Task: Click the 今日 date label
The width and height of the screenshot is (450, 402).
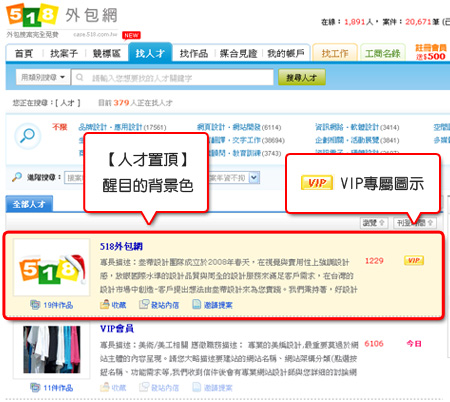Action: (x=414, y=344)
